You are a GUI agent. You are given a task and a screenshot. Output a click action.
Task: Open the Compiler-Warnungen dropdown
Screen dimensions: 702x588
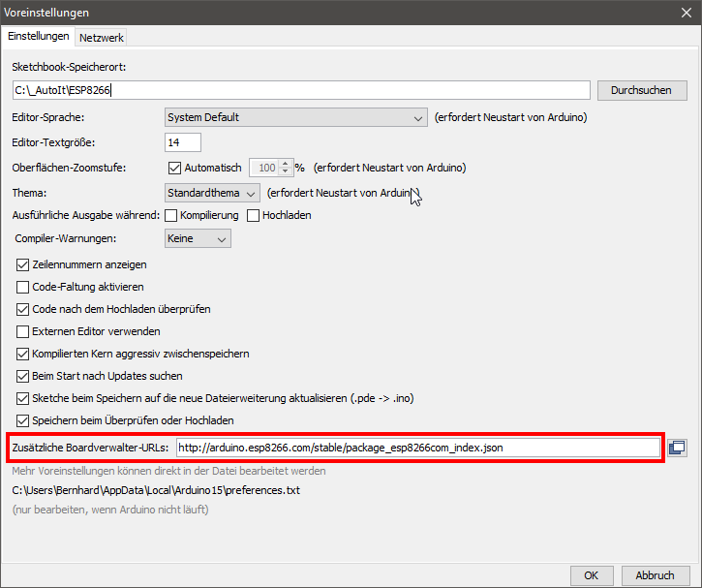[198, 238]
